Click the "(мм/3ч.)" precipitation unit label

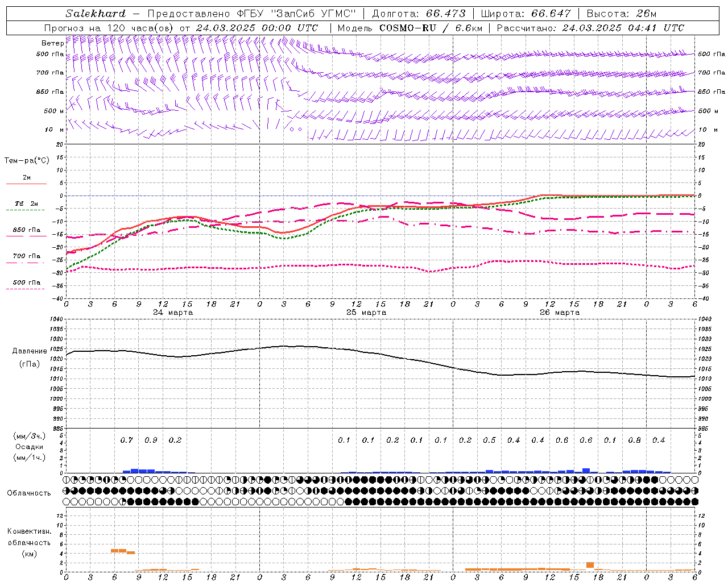click(x=30, y=436)
